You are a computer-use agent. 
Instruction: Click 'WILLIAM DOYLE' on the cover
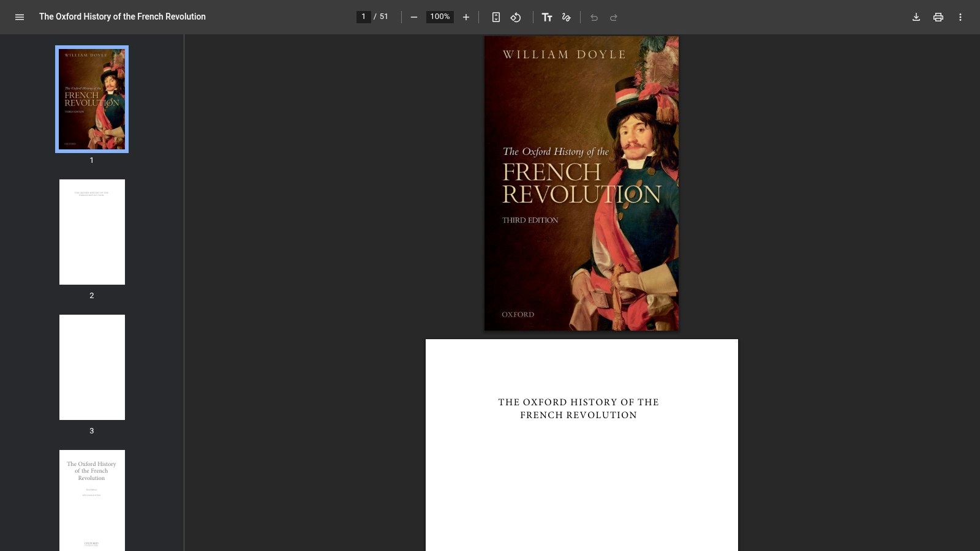[x=564, y=54]
